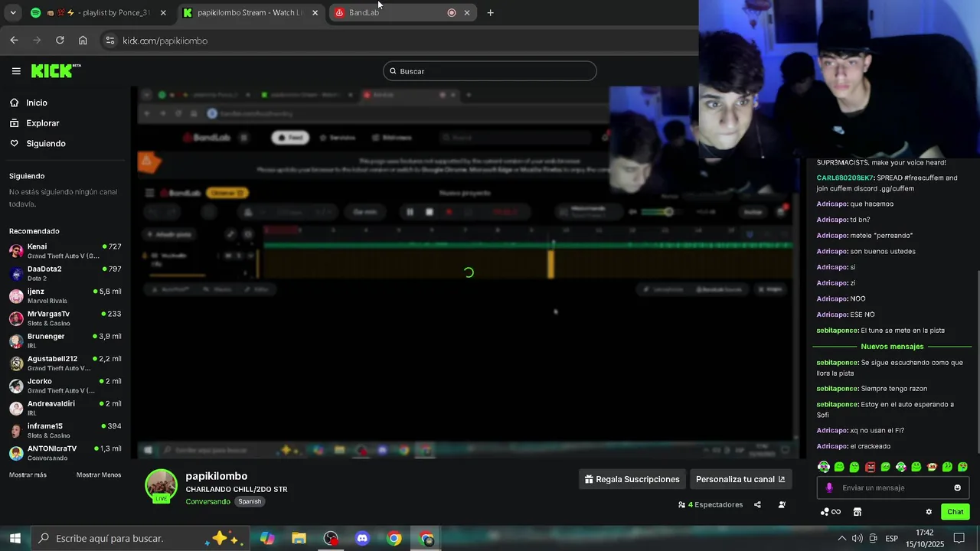Viewport: 980px width, 551px height.
Task: Open the chat shop icon
Action: pyautogui.click(x=857, y=512)
